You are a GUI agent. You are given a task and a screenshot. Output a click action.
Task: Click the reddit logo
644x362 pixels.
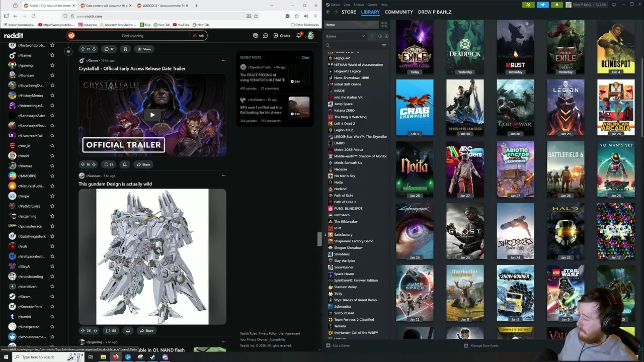pyautogui.click(x=14, y=36)
